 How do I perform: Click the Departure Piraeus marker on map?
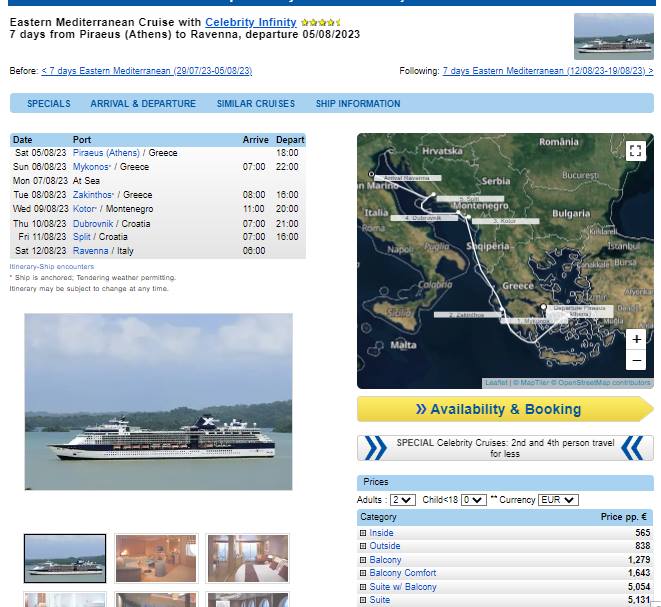(543, 307)
